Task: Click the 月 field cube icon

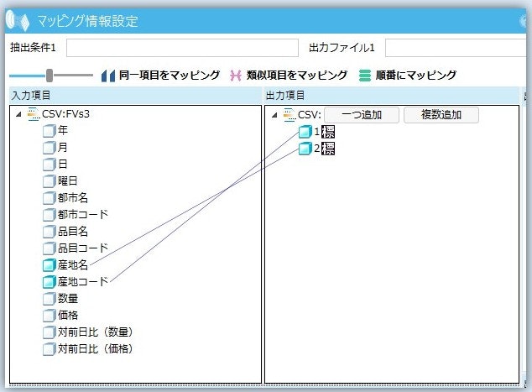Action: click(x=50, y=148)
